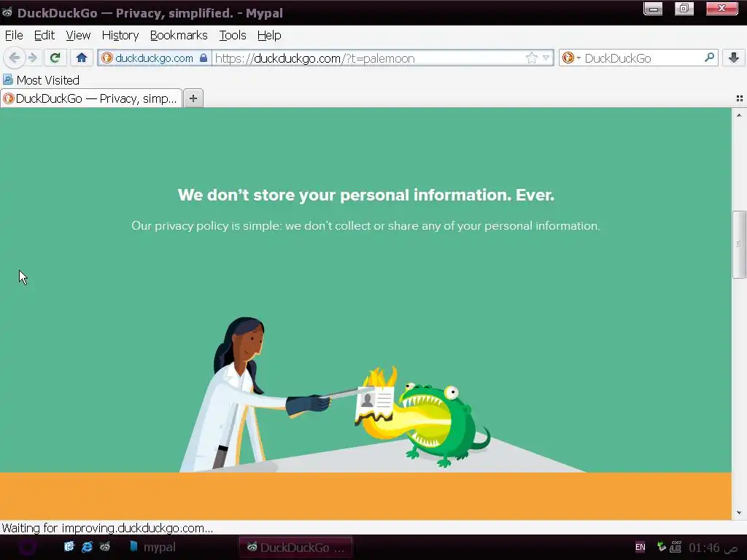Click the Back navigation arrow
The height and width of the screenshot is (560, 747).
[x=15, y=58]
